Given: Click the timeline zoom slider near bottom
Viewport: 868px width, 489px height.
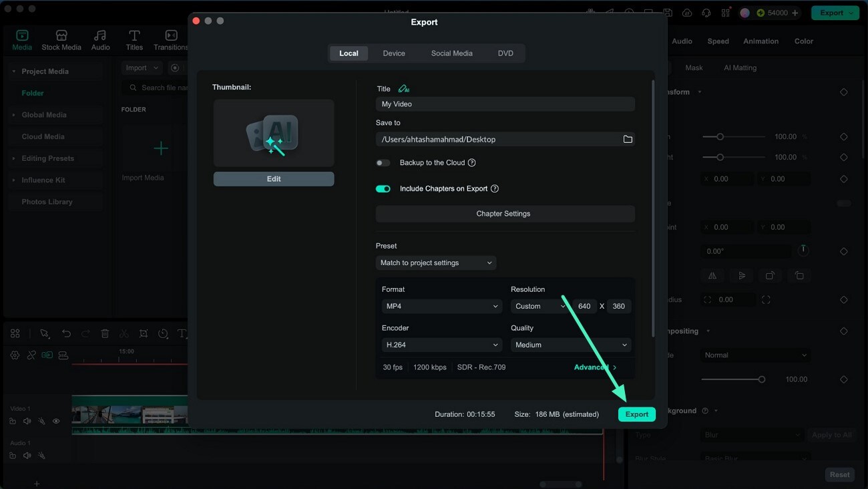Looking at the screenshot, I should pyautogui.click(x=561, y=484).
